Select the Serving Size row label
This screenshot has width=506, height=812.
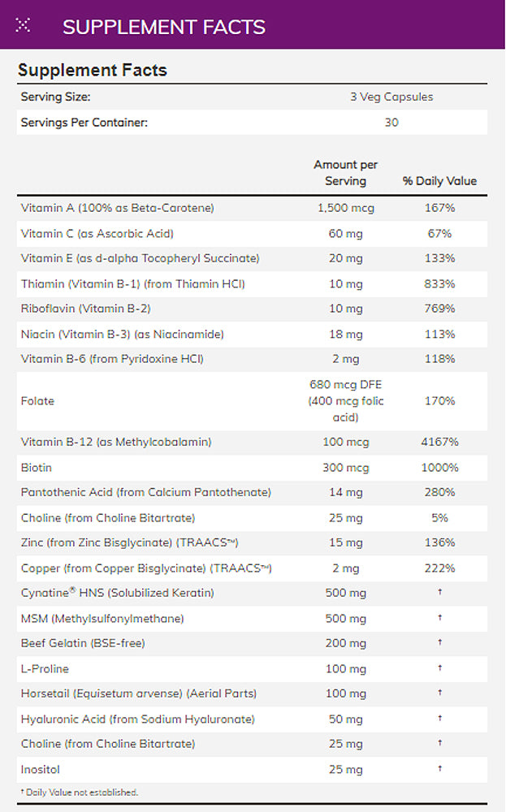pyautogui.click(x=55, y=97)
